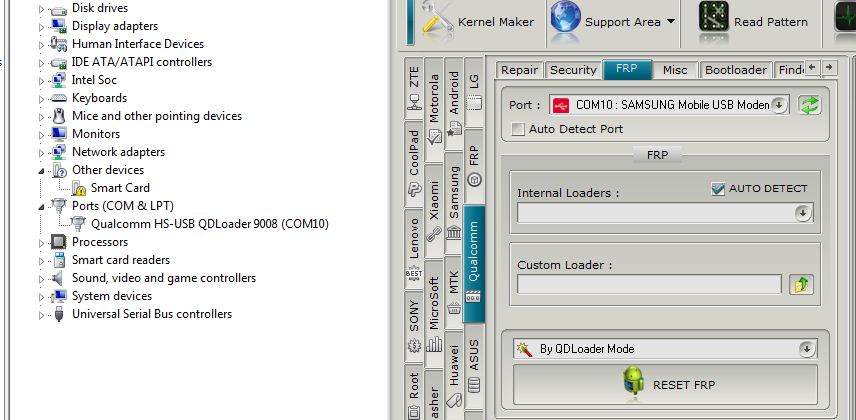The width and height of the screenshot is (856, 420).
Task: Click the Human Interface Devices icon
Action: tap(58, 44)
